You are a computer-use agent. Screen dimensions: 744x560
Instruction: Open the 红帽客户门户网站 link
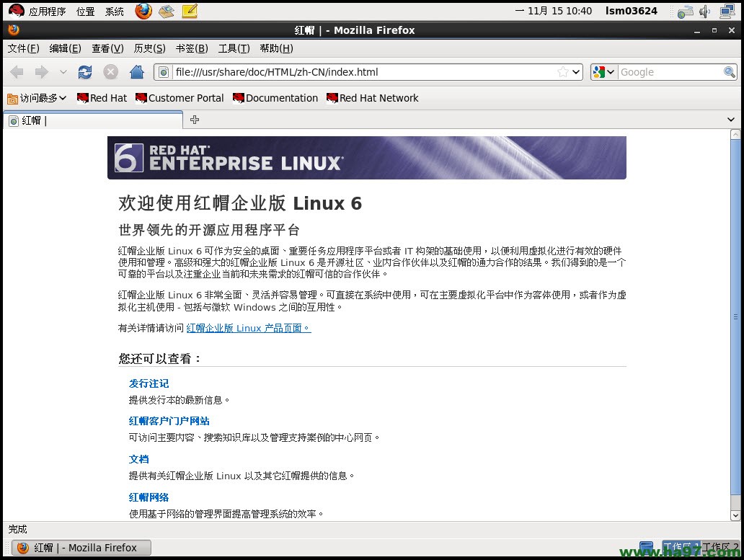[x=169, y=421]
